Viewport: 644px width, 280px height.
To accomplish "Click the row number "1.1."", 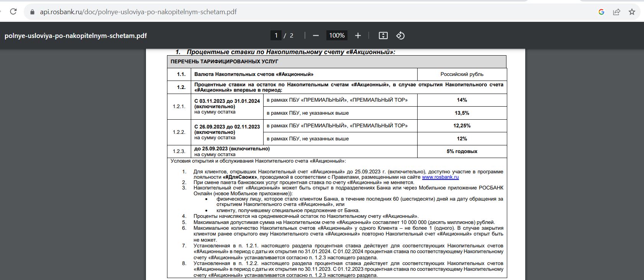I will 181,74.
